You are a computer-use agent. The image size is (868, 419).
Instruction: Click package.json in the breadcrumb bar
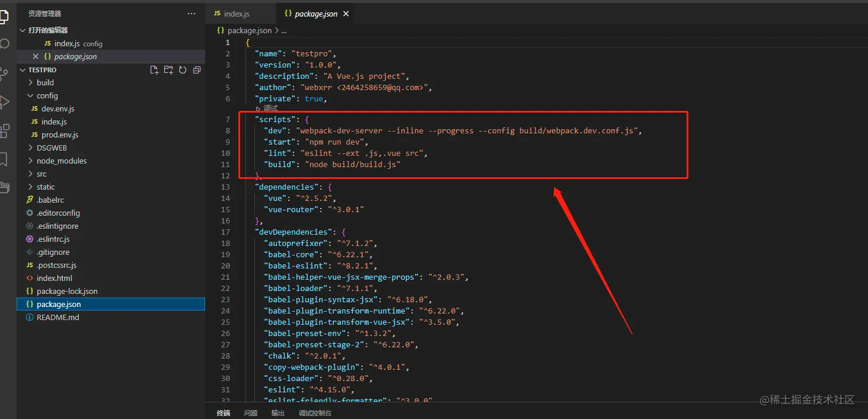point(250,30)
